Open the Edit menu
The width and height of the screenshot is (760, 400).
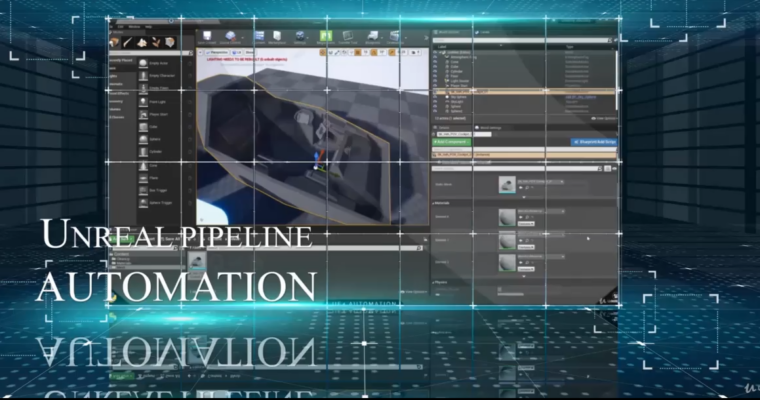tap(121, 27)
